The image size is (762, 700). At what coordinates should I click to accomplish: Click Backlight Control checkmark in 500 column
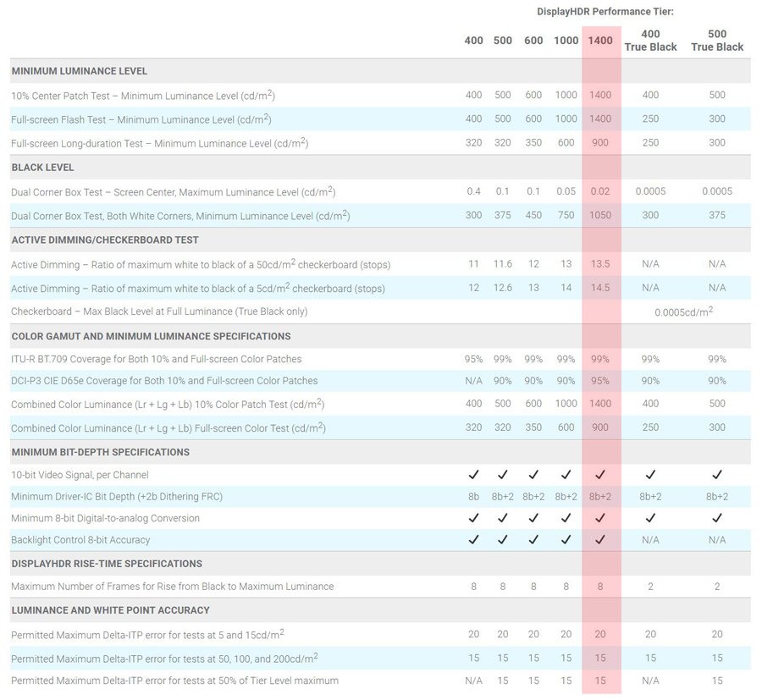click(x=503, y=539)
